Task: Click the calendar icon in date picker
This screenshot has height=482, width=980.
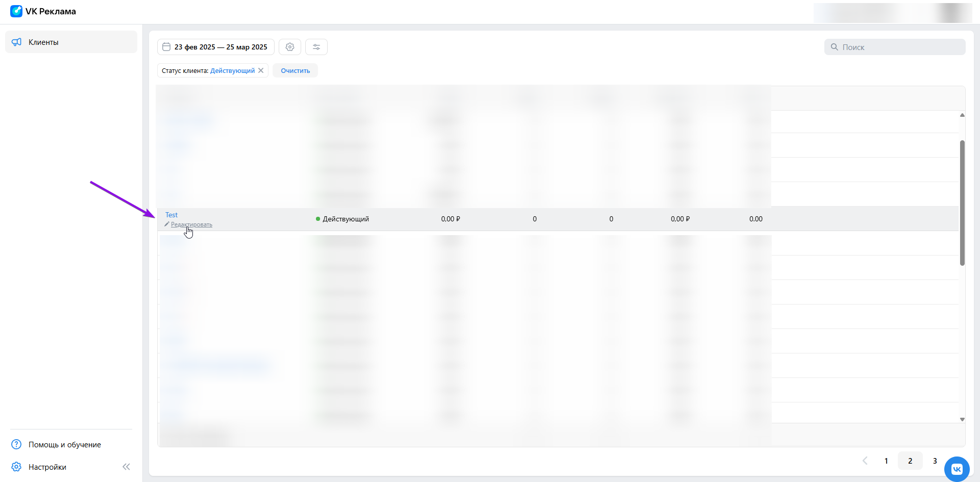Action: (166, 47)
